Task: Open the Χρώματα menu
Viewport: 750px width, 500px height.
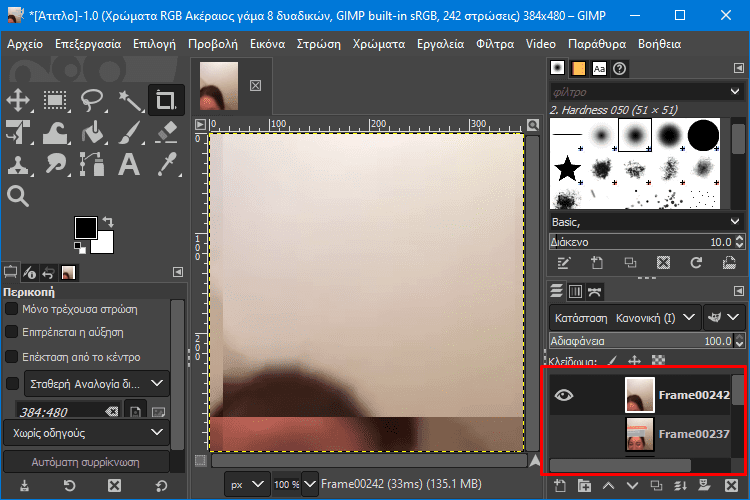Action: 379,44
